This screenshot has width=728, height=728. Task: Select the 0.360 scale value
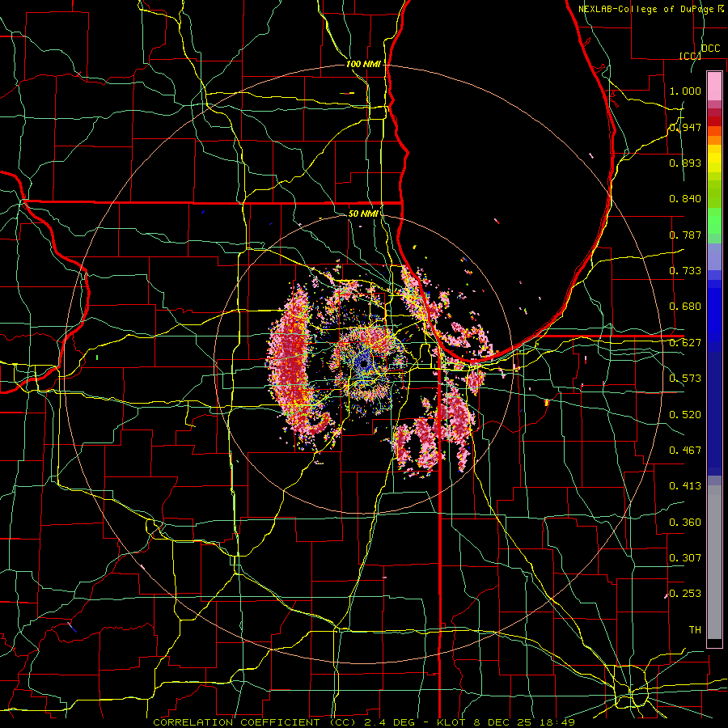[685, 523]
